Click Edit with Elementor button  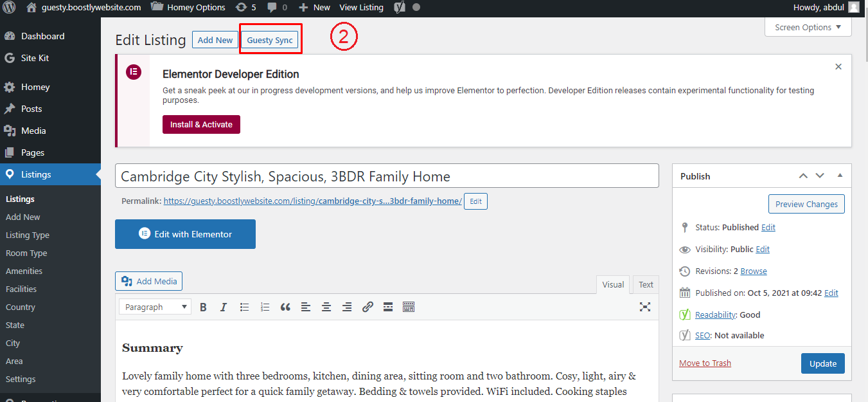point(185,234)
